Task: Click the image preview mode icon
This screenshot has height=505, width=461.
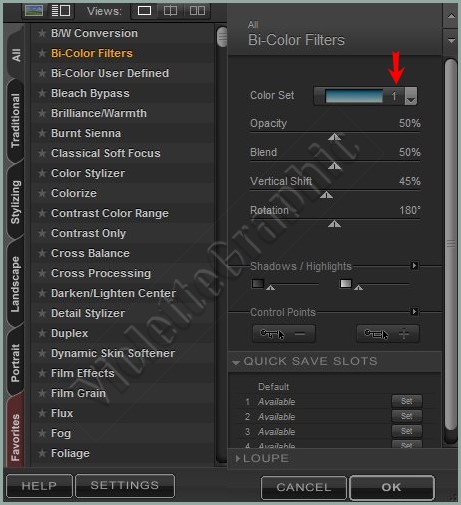Action: (x=34, y=10)
